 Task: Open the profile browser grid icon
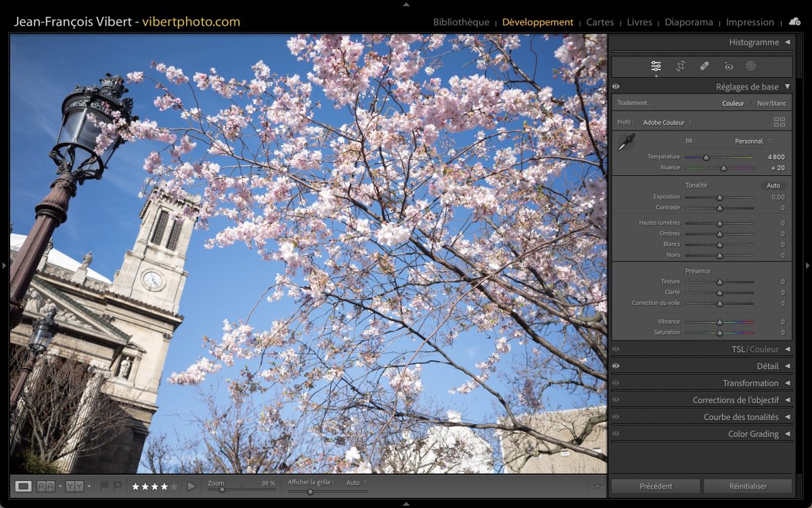[780, 123]
